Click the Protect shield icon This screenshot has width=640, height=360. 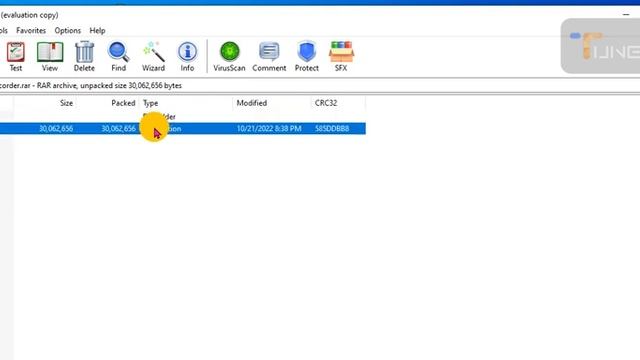(307, 57)
